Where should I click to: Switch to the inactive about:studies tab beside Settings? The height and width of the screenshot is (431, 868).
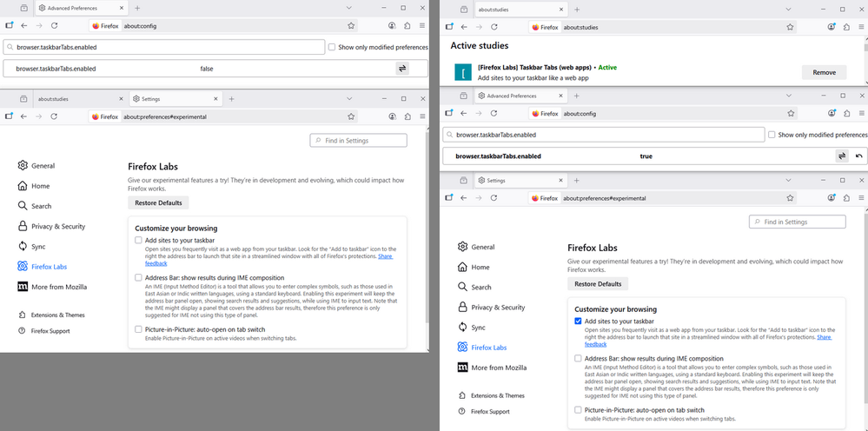61,98
